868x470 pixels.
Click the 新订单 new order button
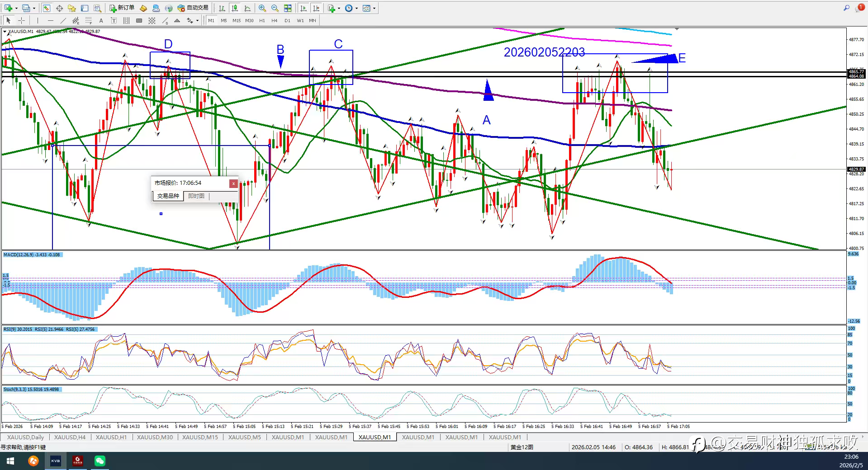[x=122, y=8]
